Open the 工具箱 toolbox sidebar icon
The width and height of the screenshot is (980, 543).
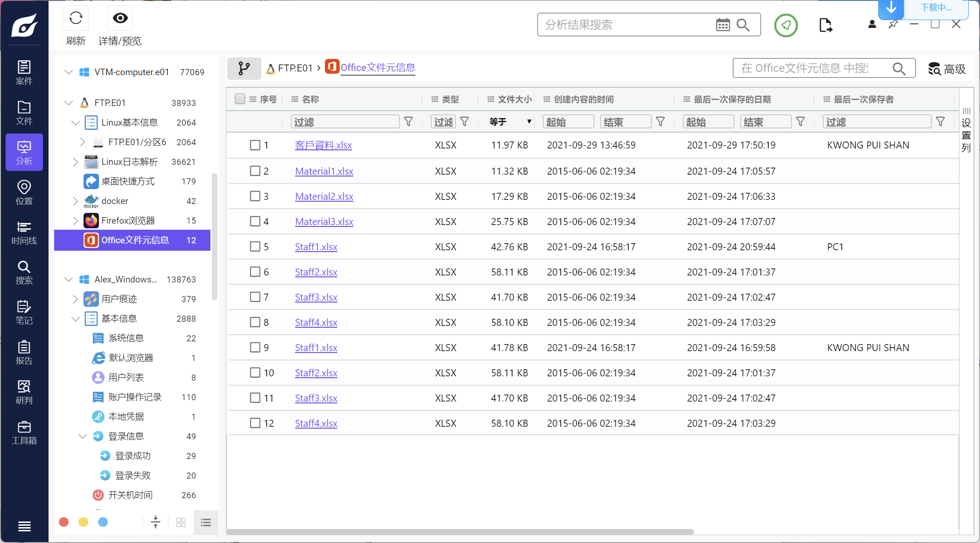click(x=24, y=432)
